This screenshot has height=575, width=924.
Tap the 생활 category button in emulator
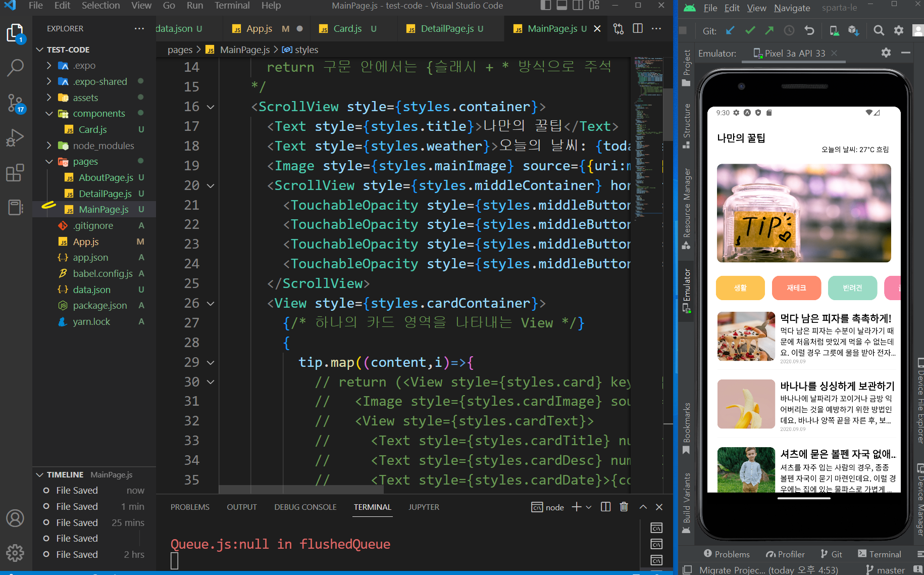point(740,288)
